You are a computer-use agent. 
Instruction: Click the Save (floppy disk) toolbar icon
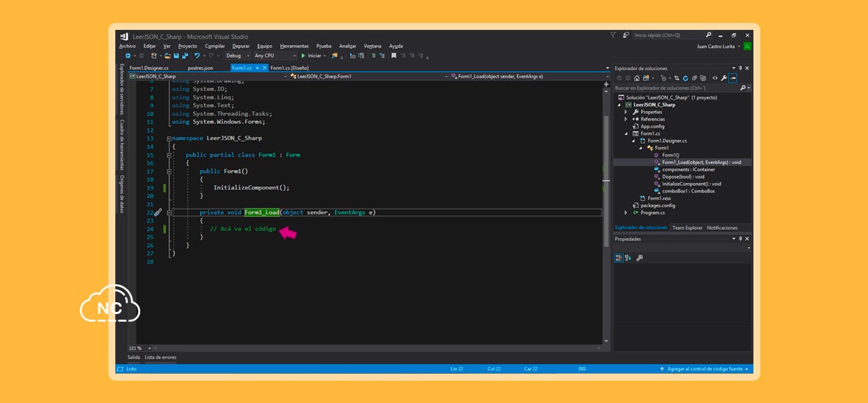(x=176, y=56)
